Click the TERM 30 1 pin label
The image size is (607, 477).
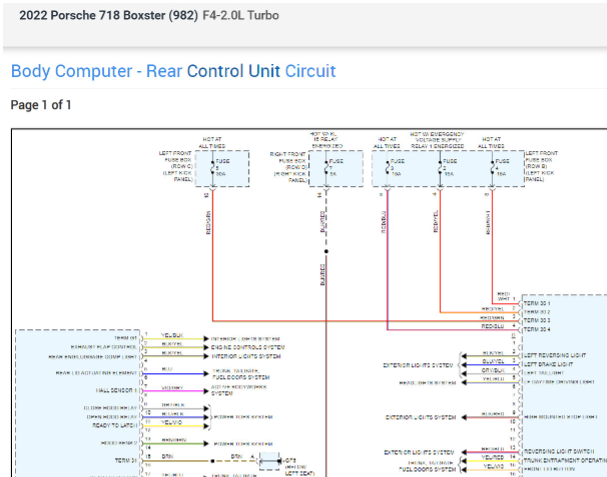point(537,303)
